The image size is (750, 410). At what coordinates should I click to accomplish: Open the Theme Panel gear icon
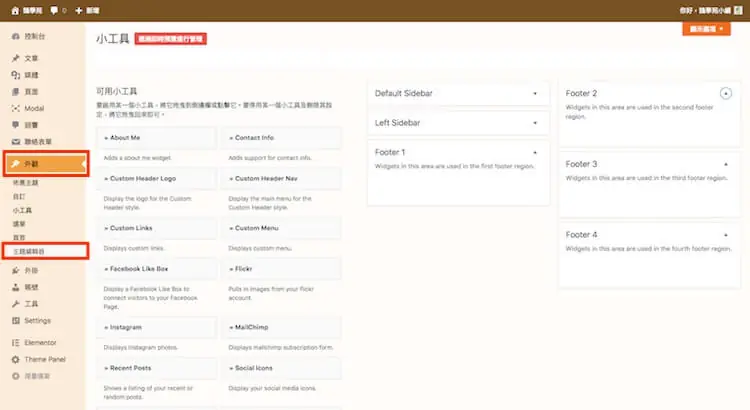coord(16,359)
